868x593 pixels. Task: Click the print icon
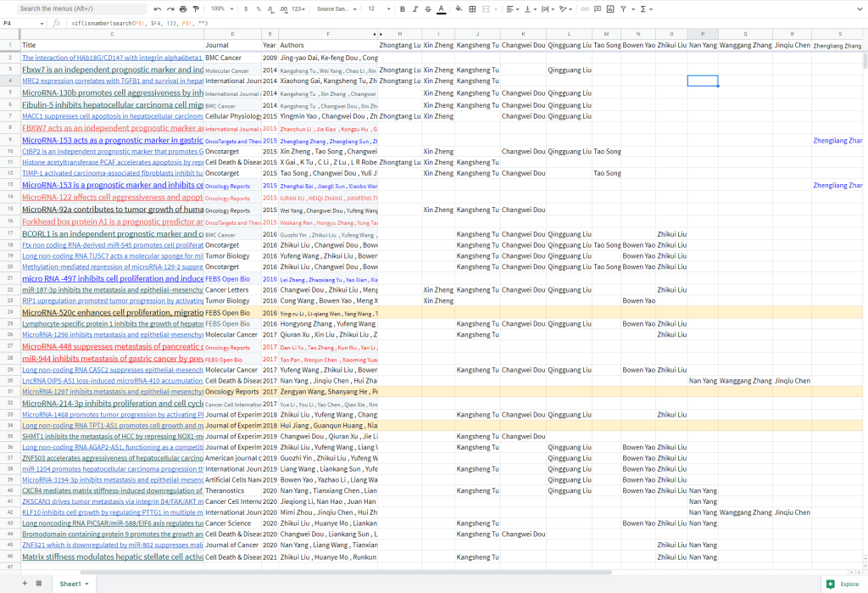(183, 8)
